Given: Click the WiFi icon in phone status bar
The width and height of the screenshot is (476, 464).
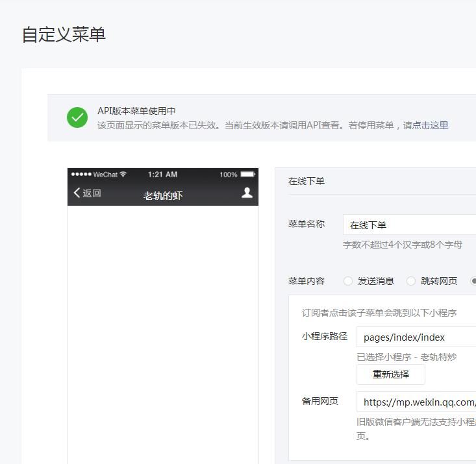Looking at the screenshot, I should pyautogui.click(x=123, y=175).
